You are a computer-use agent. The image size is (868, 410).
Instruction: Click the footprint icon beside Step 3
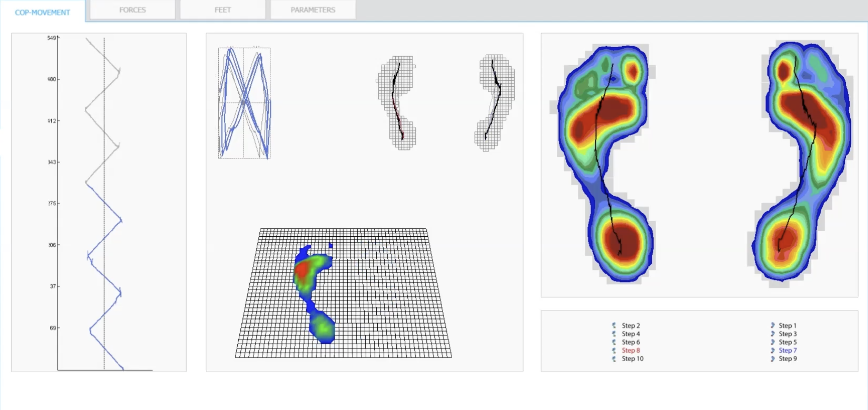[773, 334]
